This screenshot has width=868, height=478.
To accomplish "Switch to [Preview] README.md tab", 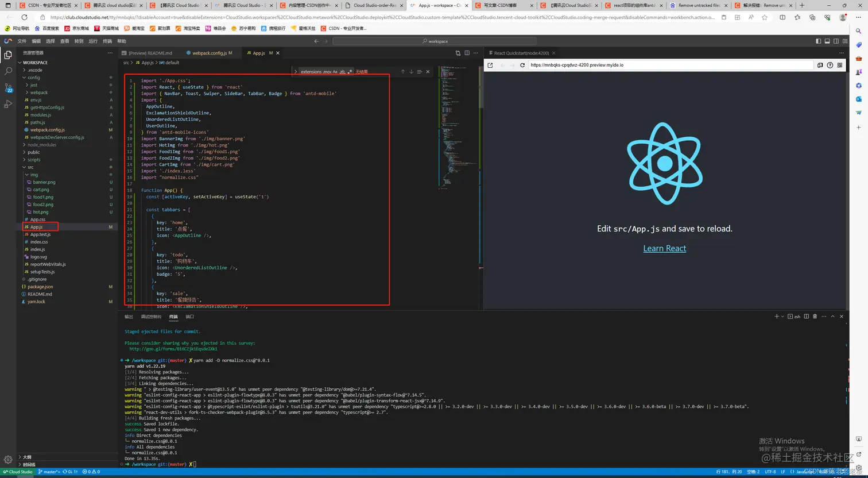I will click(x=150, y=53).
